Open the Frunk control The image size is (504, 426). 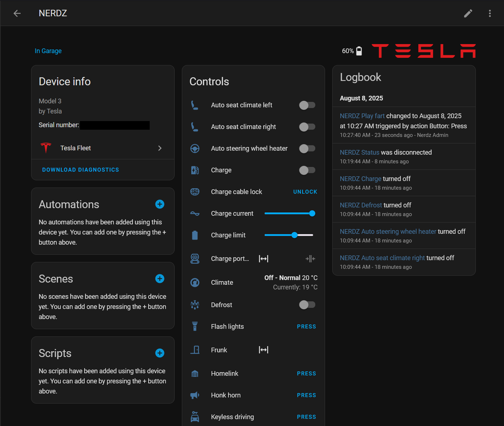pyautogui.click(x=264, y=349)
